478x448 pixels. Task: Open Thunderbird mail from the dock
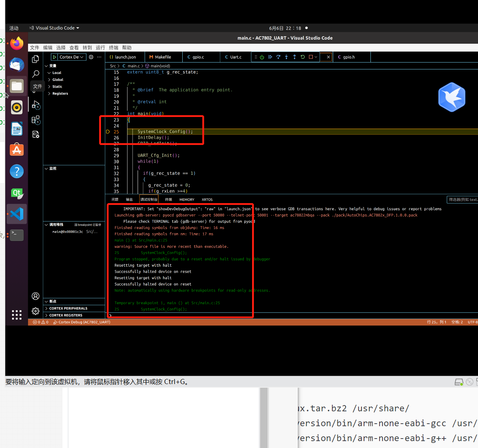pyautogui.click(x=17, y=65)
